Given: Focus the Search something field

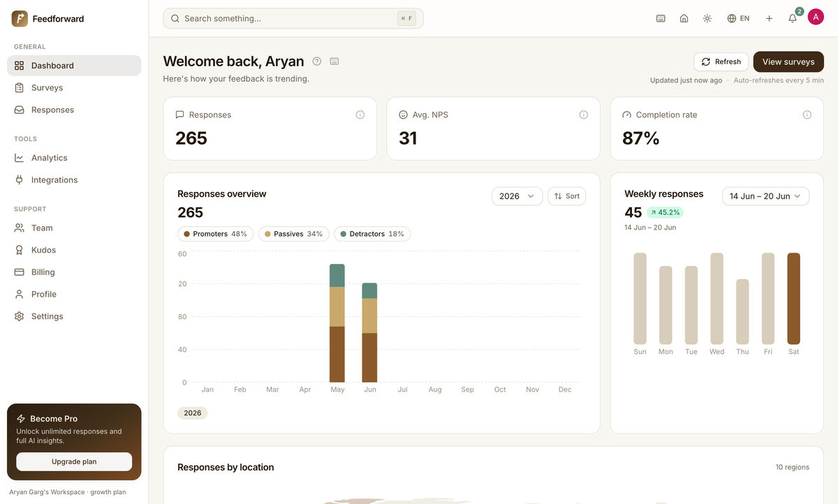Looking at the screenshot, I should (x=293, y=19).
